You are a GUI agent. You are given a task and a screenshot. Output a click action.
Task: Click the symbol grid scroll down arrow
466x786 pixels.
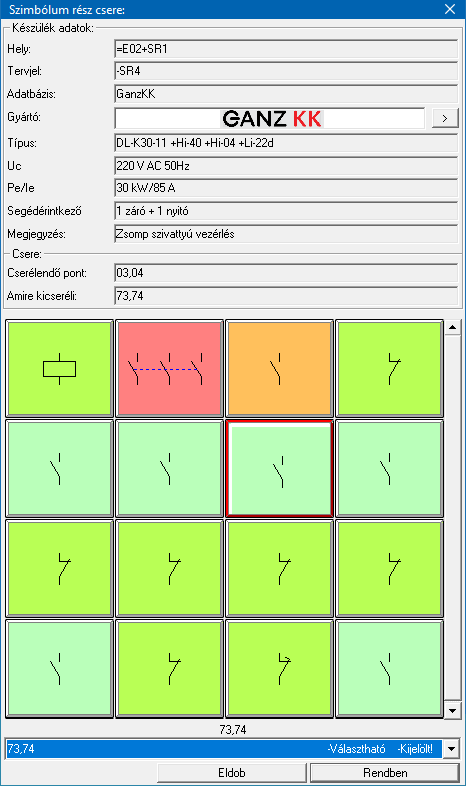pyautogui.click(x=452, y=710)
